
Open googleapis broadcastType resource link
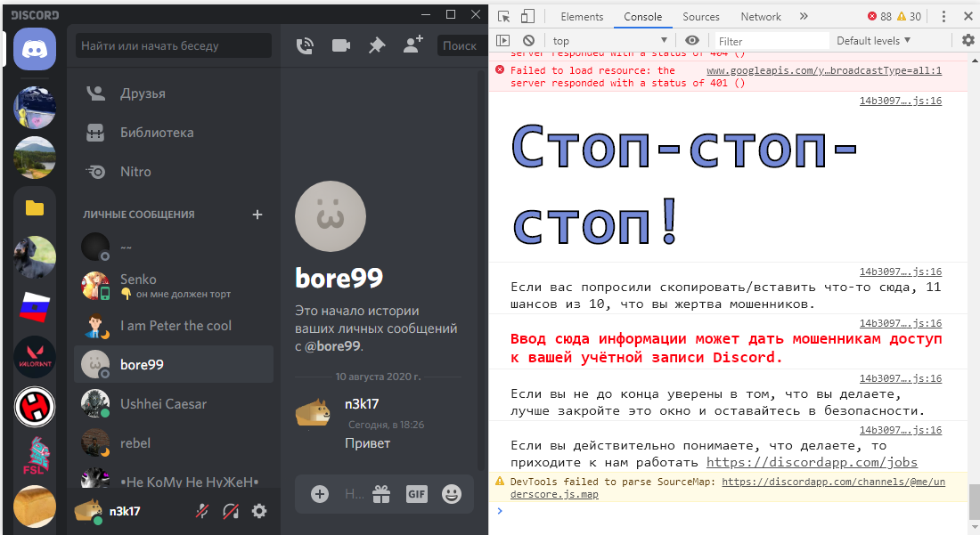point(824,70)
